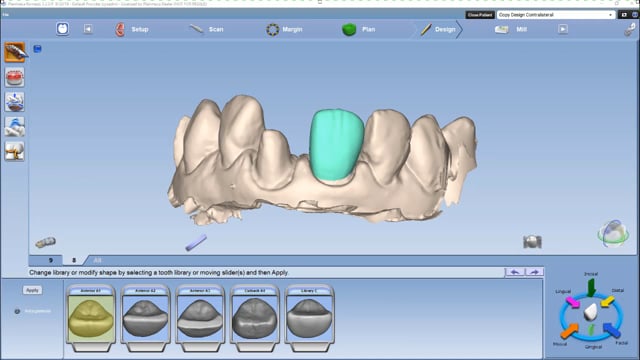640x360 pixels.
Task: Choose the Library C tooth thumbnail
Action: (x=309, y=318)
